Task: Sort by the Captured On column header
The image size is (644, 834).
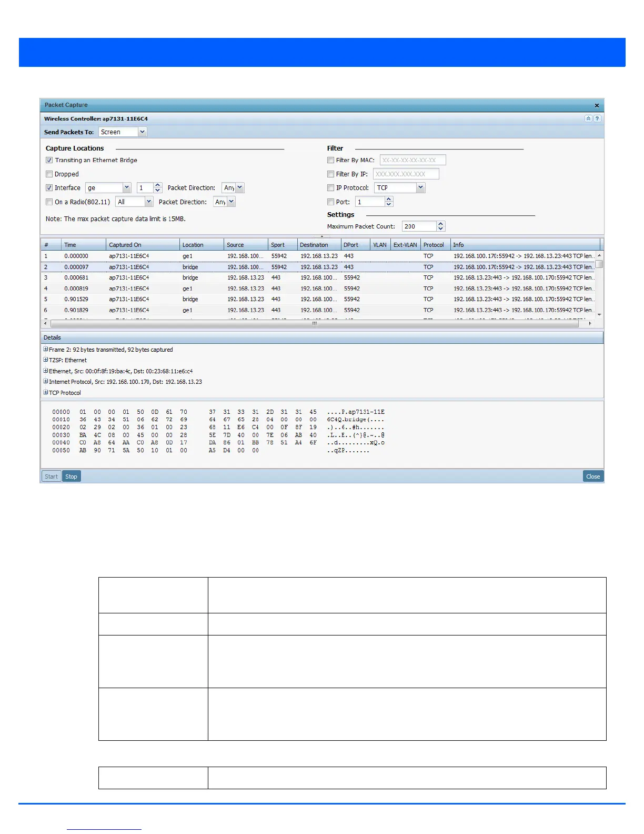Action: [143, 245]
